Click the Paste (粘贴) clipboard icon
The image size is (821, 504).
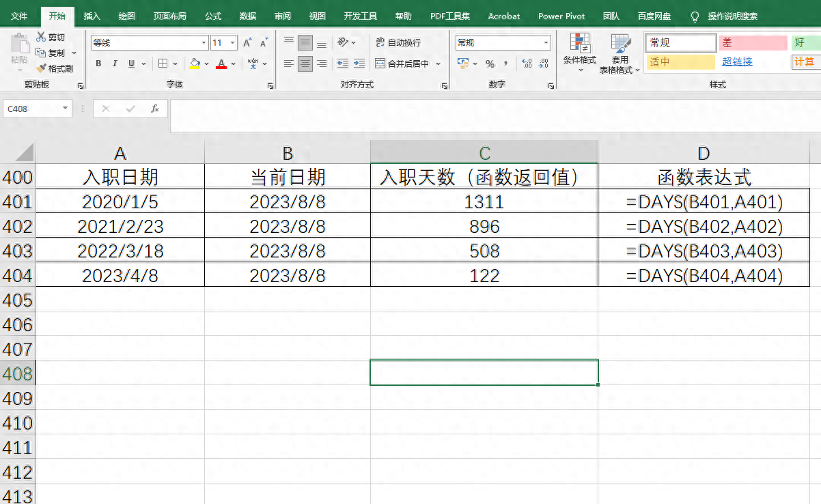pos(19,44)
